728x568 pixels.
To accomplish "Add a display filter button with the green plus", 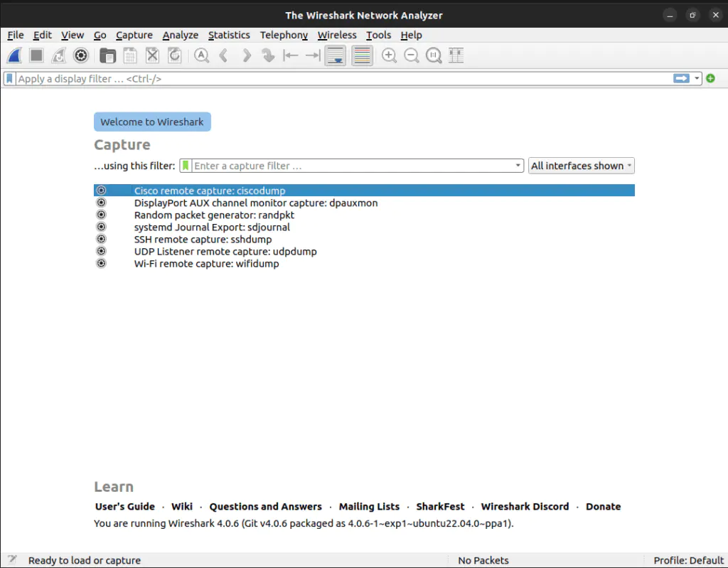I will tap(710, 79).
